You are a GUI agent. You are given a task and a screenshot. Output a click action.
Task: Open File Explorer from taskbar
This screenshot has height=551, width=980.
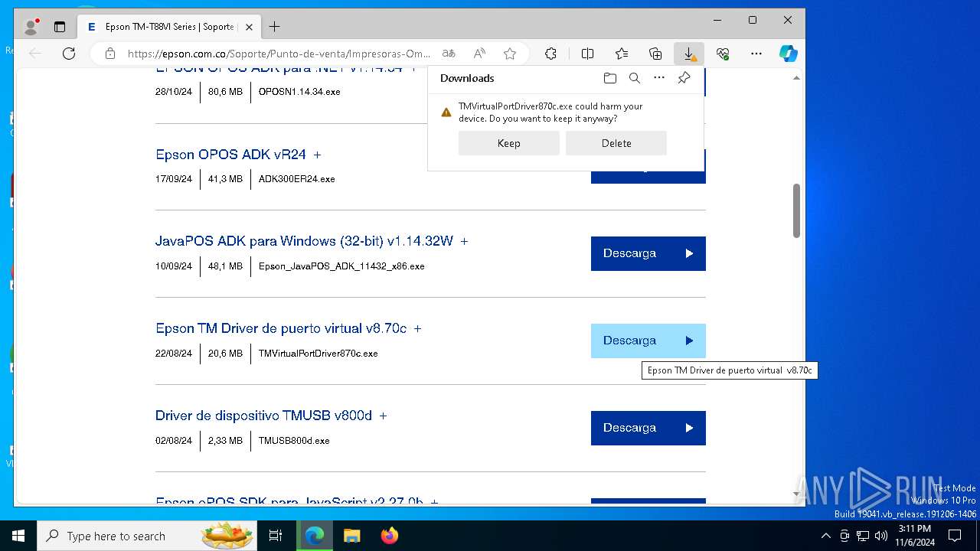(351, 536)
